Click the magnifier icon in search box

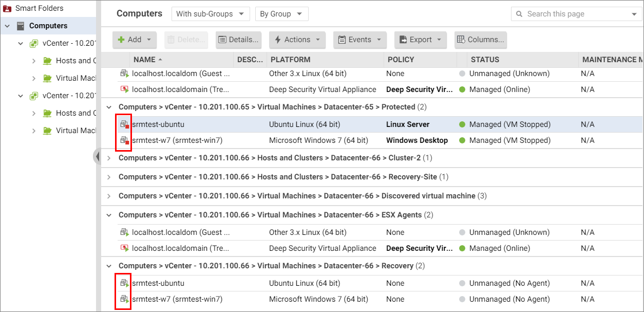(519, 14)
